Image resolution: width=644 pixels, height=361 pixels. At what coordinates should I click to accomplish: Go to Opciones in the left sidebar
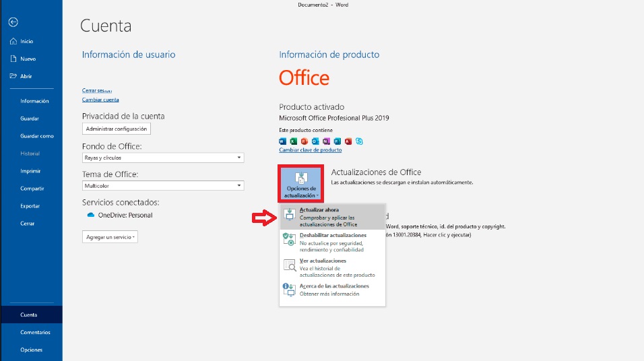pos(31,350)
